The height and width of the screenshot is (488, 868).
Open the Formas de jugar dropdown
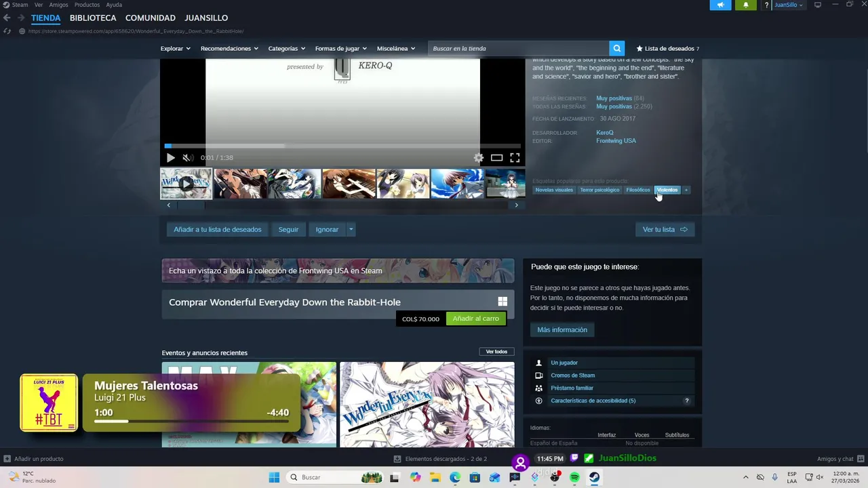[x=340, y=48]
